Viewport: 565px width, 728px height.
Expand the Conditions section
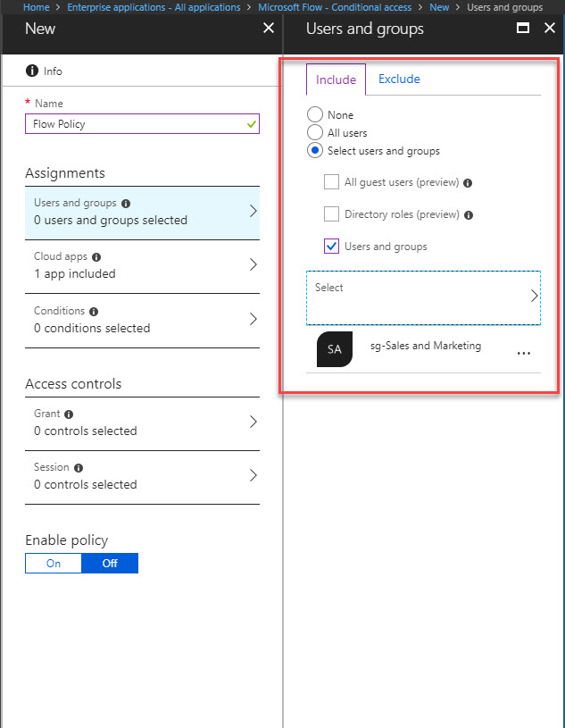142,321
